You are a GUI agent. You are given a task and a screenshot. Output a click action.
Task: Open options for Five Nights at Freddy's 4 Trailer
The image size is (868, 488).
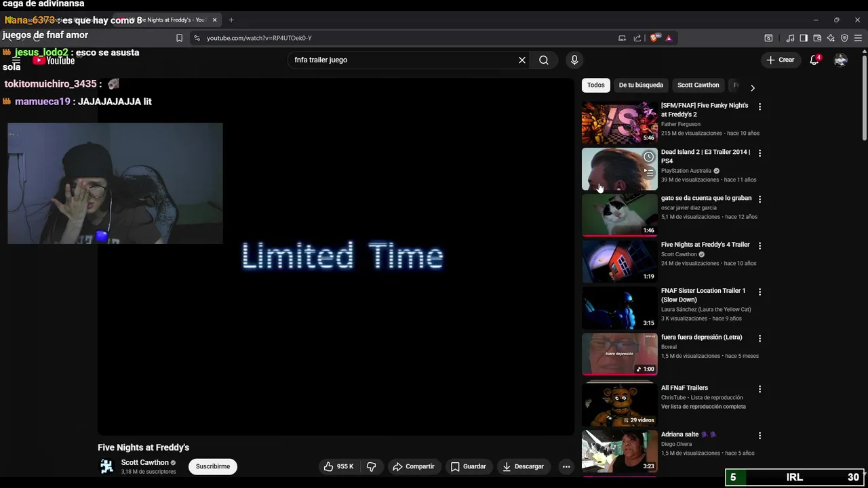tap(759, 245)
